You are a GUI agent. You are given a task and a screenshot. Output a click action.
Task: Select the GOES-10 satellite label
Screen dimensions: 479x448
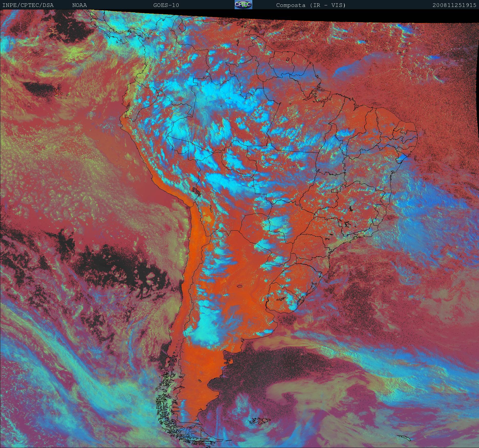pos(166,5)
